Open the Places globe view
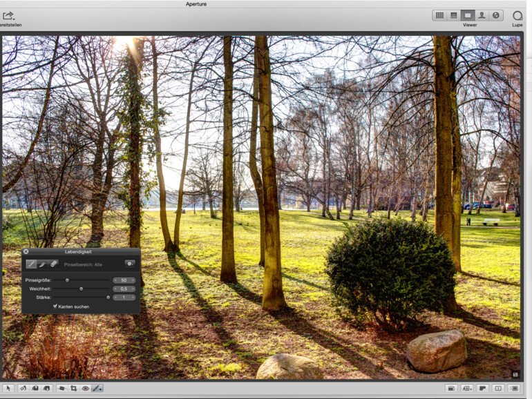 tap(495, 16)
